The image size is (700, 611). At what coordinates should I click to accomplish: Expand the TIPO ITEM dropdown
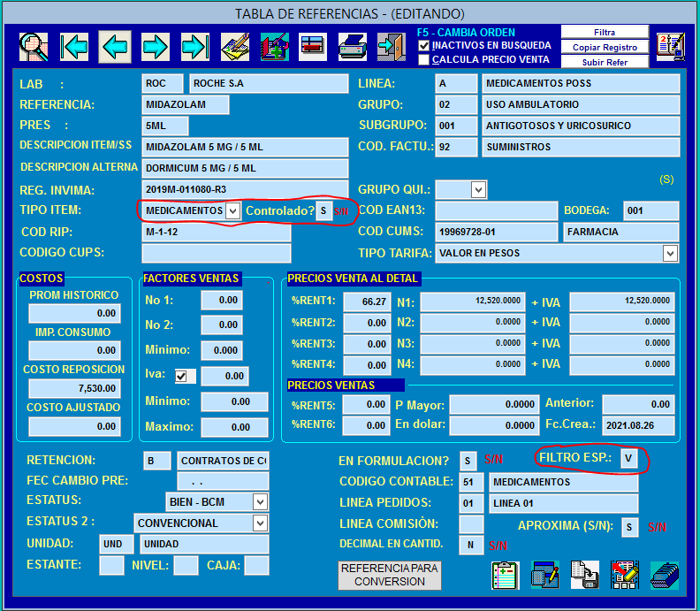[232, 210]
